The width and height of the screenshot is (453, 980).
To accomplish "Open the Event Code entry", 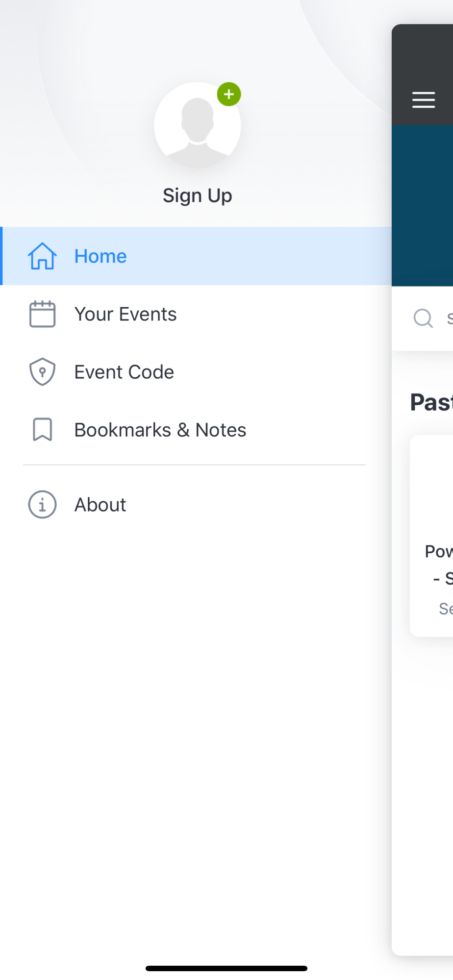I will [x=196, y=372].
